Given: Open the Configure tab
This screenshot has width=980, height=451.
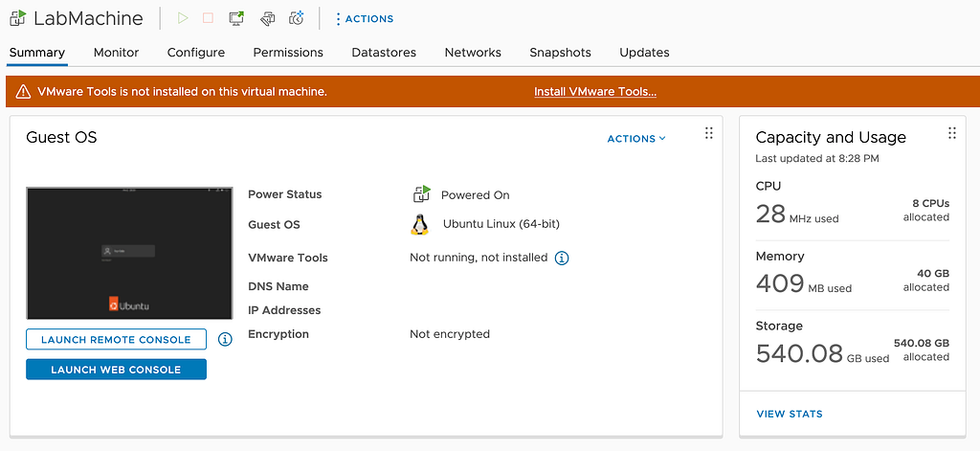Looking at the screenshot, I should pos(195,53).
